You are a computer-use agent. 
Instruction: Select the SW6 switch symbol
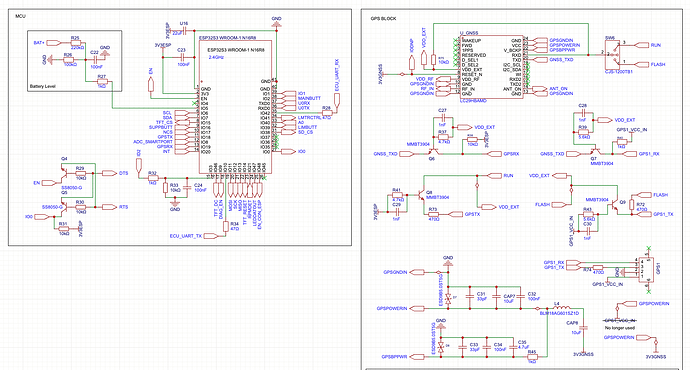pyautogui.click(x=614, y=55)
